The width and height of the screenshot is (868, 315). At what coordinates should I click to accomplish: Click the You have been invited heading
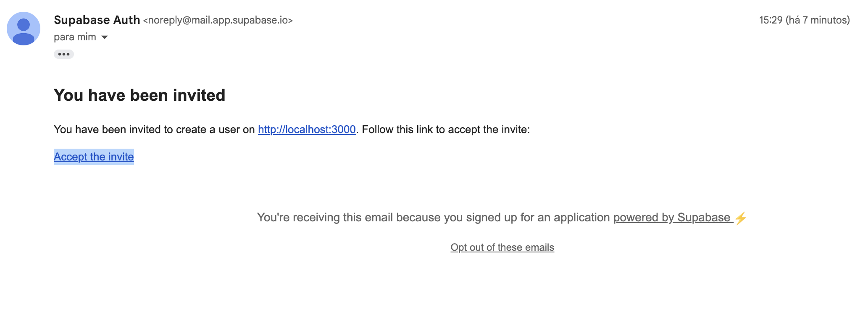(139, 95)
